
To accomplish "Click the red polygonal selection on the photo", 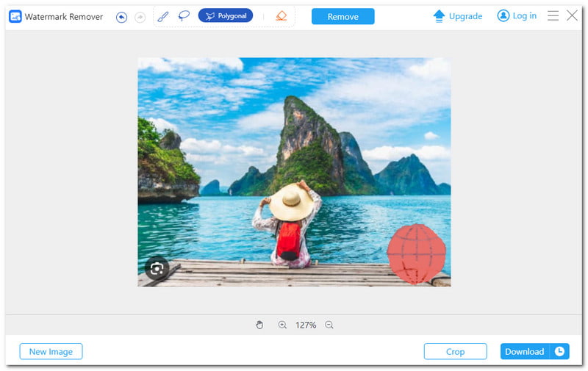I will (417, 254).
